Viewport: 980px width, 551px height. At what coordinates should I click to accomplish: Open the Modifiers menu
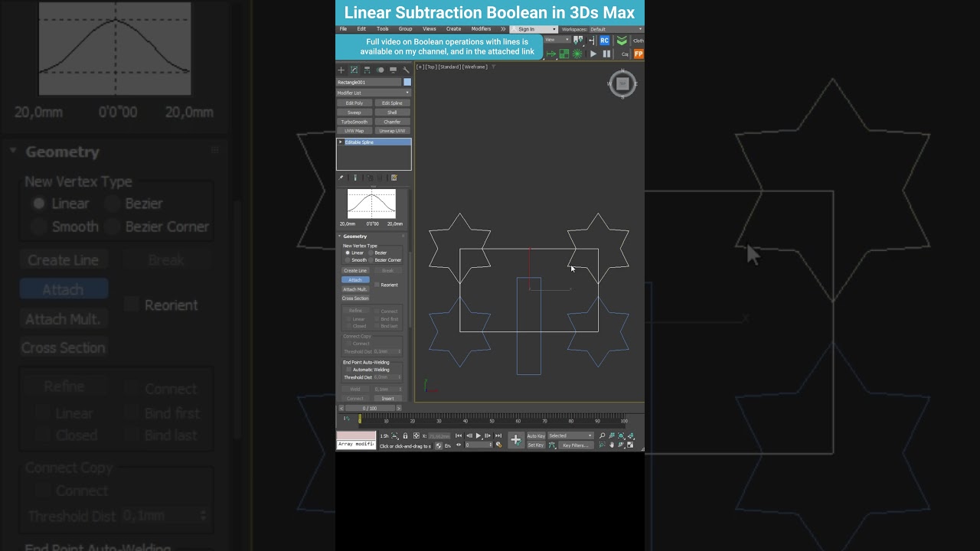[481, 29]
